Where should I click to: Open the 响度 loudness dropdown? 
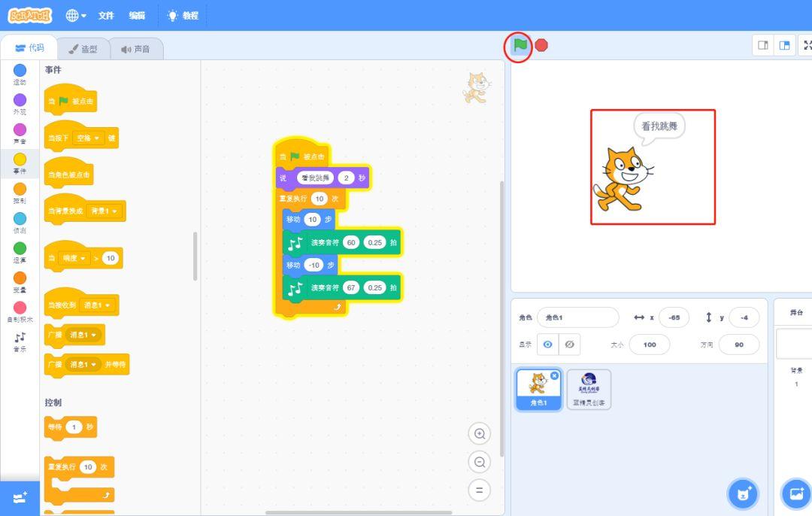pos(74,258)
